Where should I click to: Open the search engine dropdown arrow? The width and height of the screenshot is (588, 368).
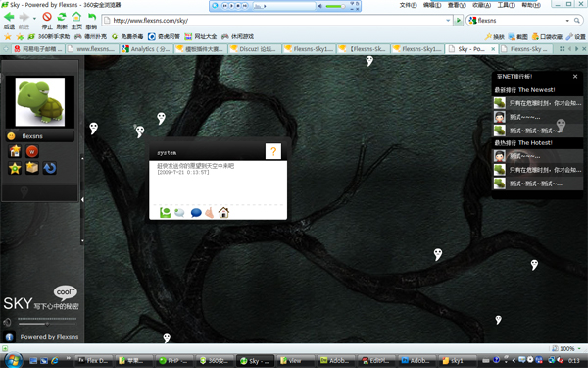(567, 21)
